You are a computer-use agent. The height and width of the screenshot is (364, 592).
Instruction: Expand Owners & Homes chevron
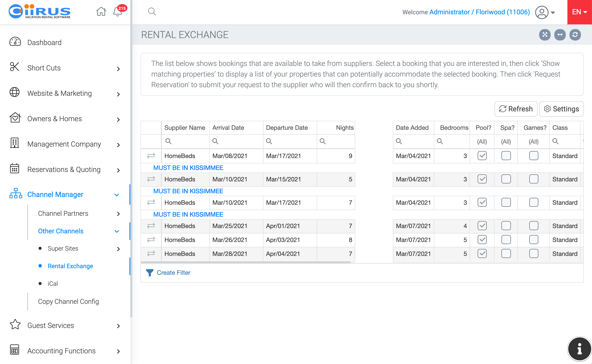point(118,120)
